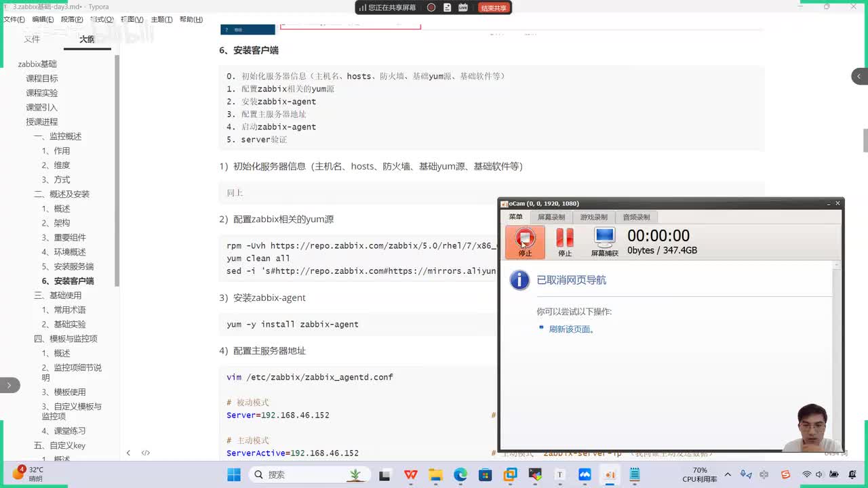Click the notepad app icon in taskbar
Viewport: 868px width, 488px height.
(x=635, y=474)
